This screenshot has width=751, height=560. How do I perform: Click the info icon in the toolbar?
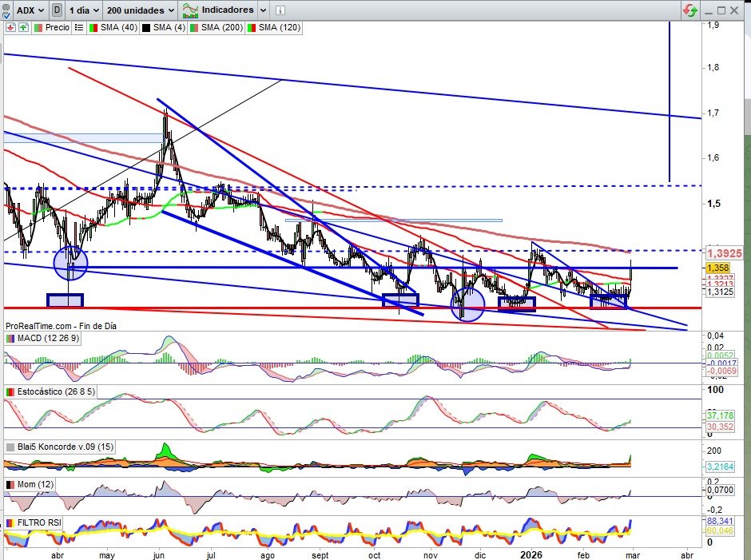(280, 10)
